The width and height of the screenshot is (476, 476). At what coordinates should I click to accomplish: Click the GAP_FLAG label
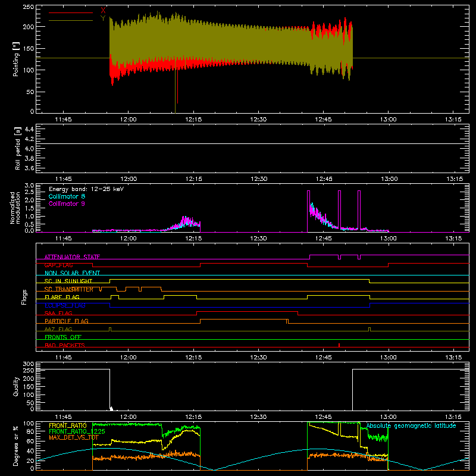pyautogui.click(x=58, y=265)
